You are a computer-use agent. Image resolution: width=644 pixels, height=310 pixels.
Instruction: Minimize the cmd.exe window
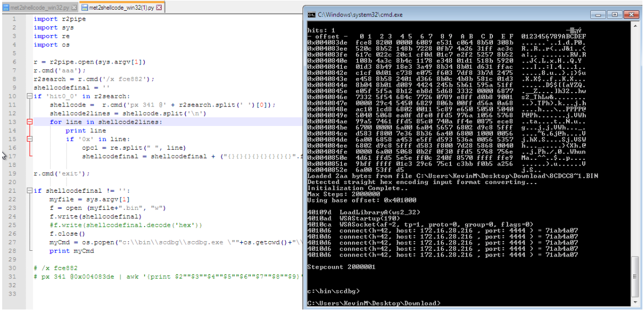599,15
